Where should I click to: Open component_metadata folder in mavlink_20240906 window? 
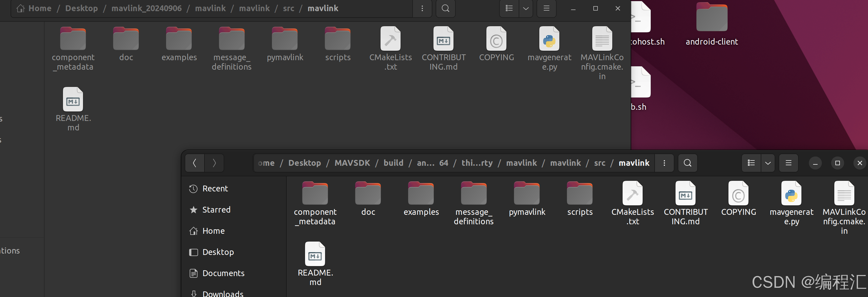(73, 48)
